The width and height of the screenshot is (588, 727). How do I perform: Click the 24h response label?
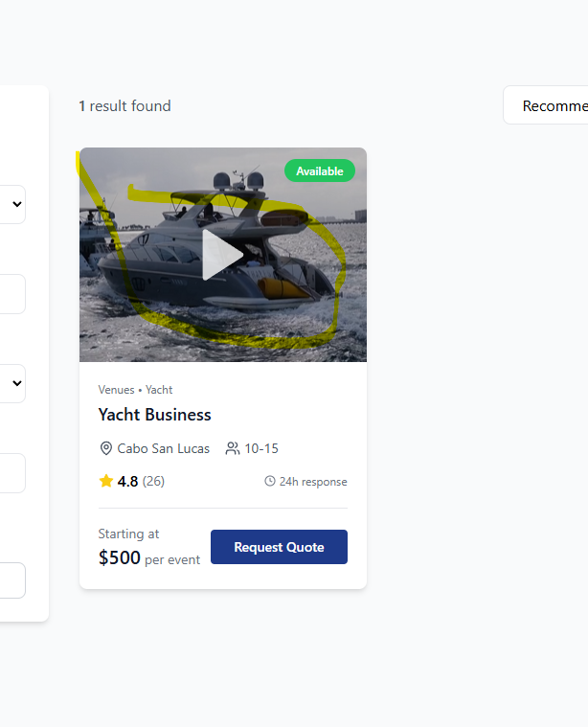tap(313, 482)
